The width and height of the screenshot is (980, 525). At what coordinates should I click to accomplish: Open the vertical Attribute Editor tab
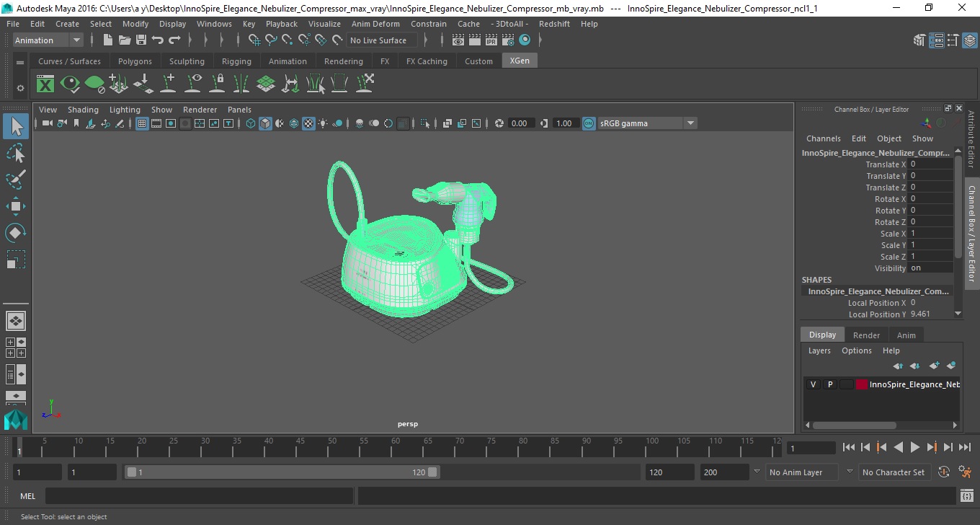coord(971,138)
